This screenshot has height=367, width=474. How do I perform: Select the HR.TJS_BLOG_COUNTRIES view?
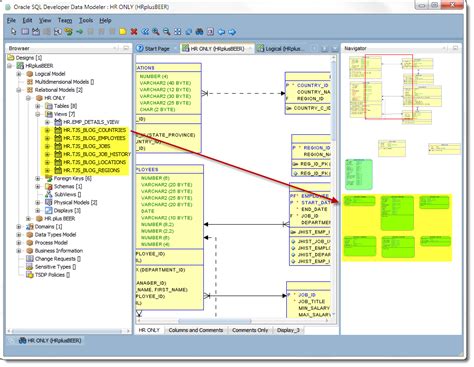tap(95, 130)
